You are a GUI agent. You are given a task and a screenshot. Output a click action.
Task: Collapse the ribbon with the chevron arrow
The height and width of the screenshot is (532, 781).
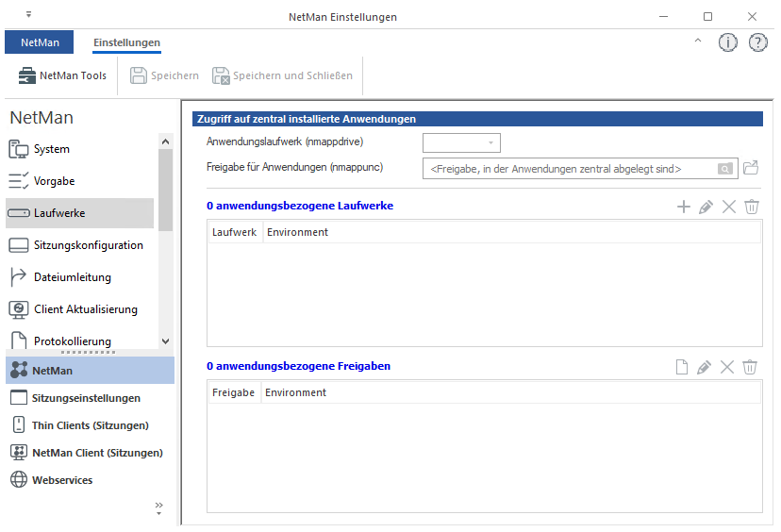697,42
